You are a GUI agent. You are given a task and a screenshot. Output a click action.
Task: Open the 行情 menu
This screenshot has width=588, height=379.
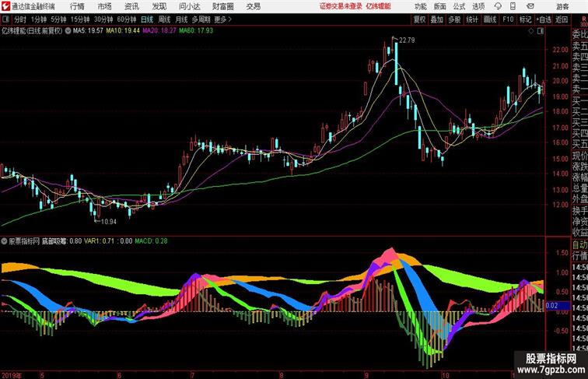[77, 6]
